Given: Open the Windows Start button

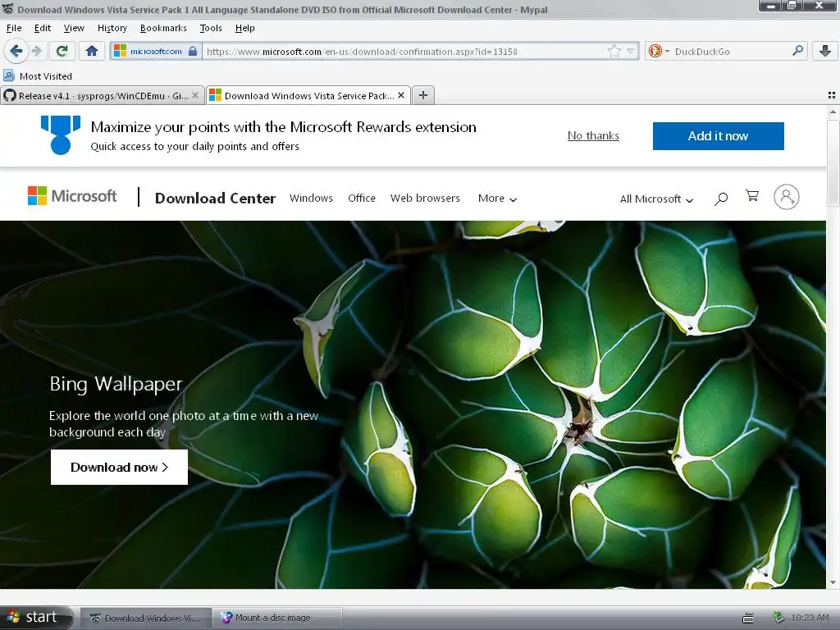Looking at the screenshot, I should pos(36,617).
